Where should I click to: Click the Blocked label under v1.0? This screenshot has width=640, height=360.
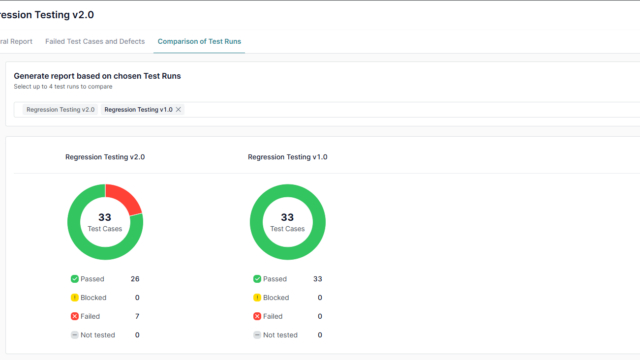coord(276,298)
